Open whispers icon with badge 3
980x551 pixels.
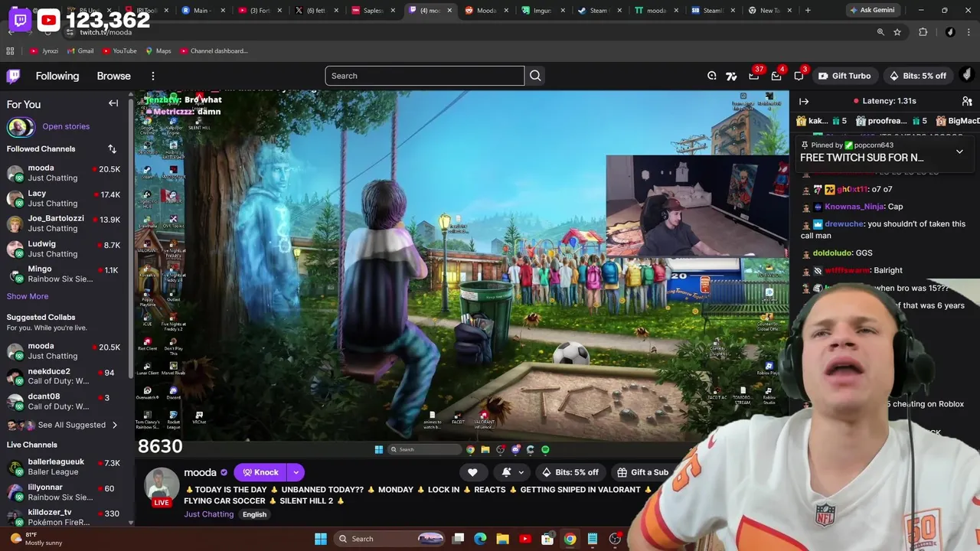pyautogui.click(x=799, y=76)
